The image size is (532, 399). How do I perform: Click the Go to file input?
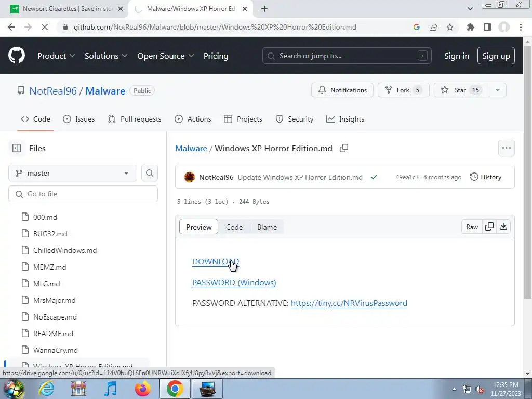[x=83, y=194]
